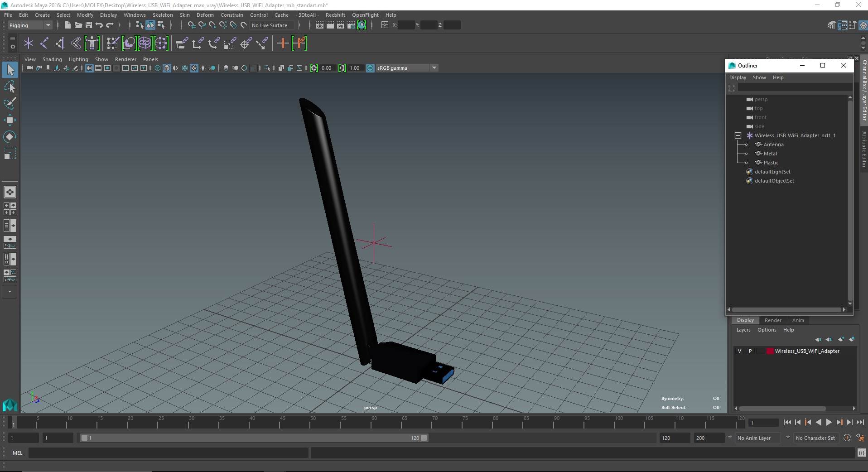
Task: Click the Create Locator shelf icon
Action: coord(29,43)
